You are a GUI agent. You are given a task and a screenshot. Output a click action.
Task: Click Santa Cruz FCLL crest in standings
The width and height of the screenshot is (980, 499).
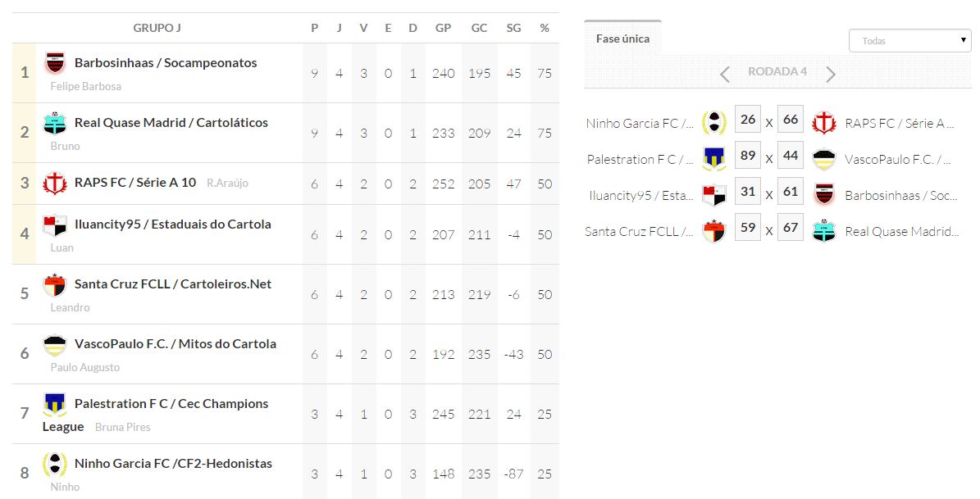point(55,285)
